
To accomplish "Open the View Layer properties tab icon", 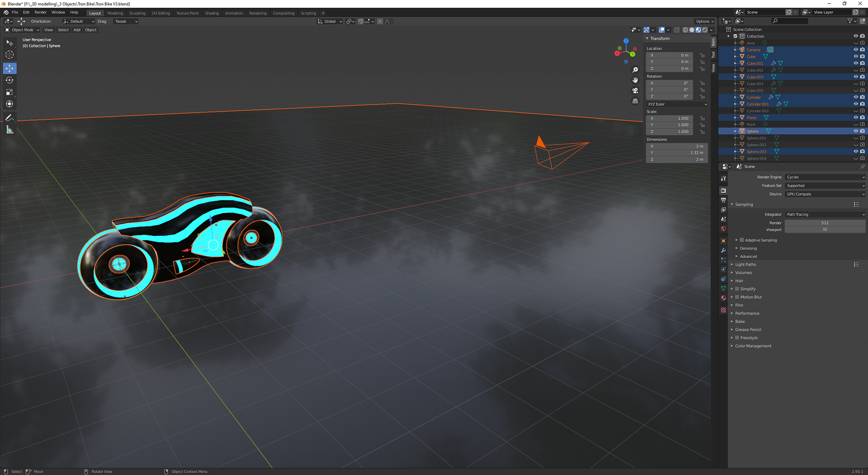I will (723, 209).
